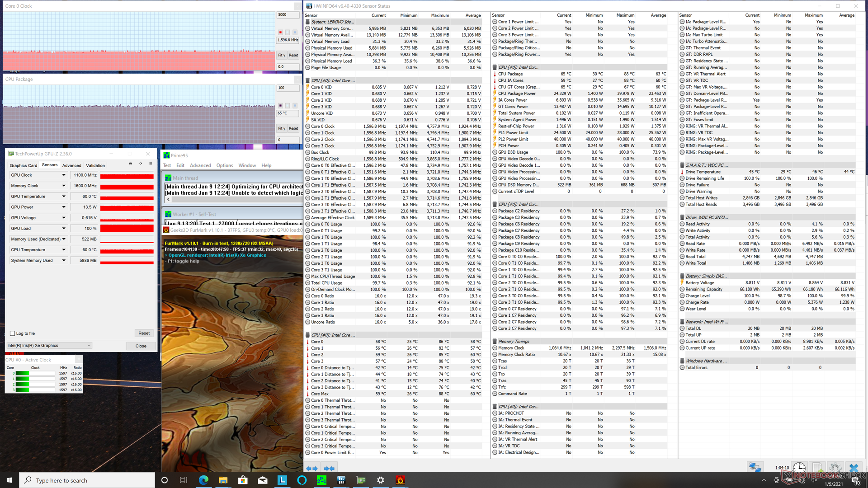
Task: Open HWiNFO sensor settings gear
Action: click(835, 468)
